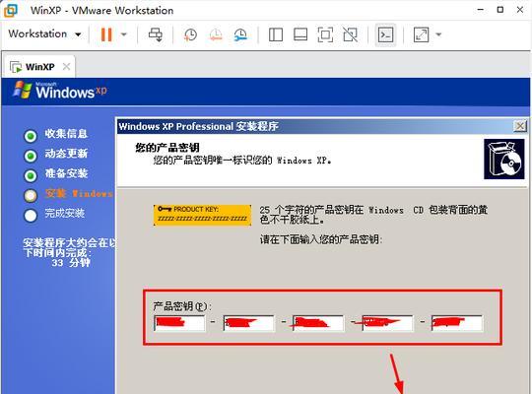The image size is (532, 394).
Task: Click the '您的产品密钥' heading
Action: [167, 148]
